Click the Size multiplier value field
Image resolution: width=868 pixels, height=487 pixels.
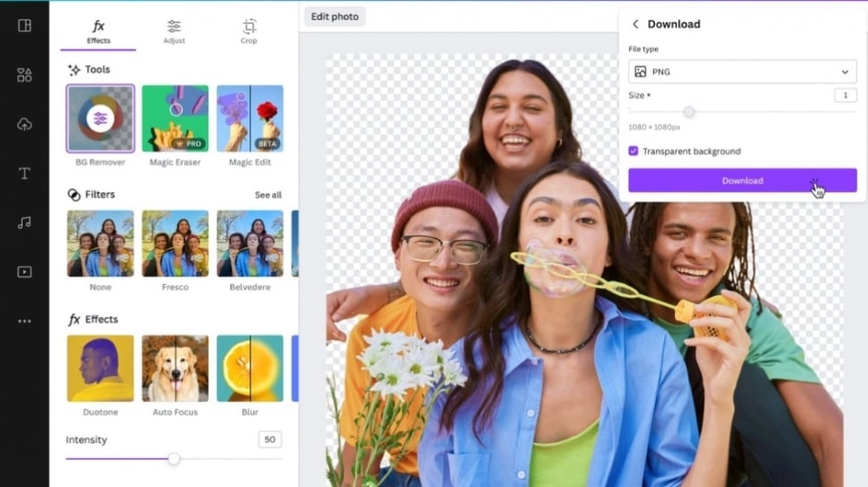click(x=846, y=95)
